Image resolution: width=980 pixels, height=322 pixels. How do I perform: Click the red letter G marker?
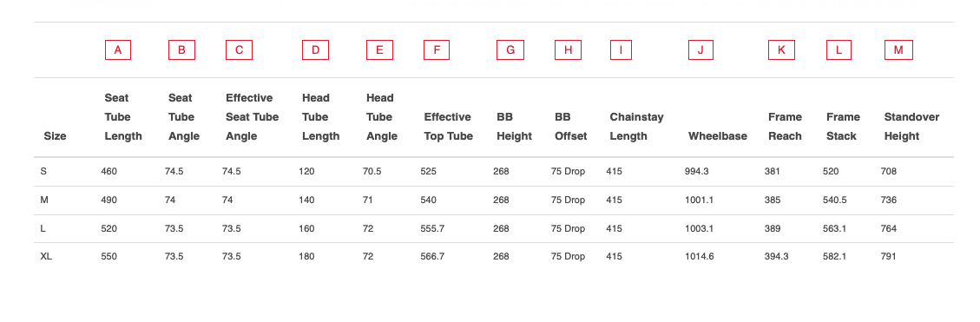pos(510,50)
